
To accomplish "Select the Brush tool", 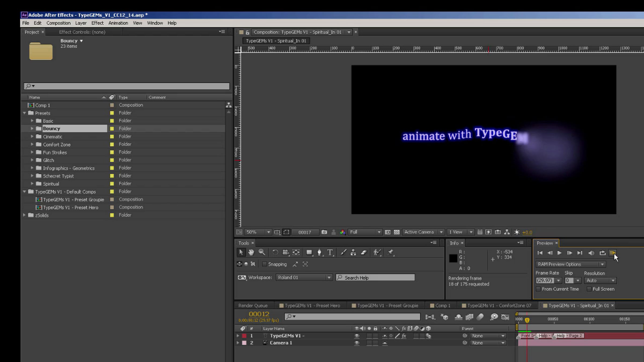I will click(343, 252).
